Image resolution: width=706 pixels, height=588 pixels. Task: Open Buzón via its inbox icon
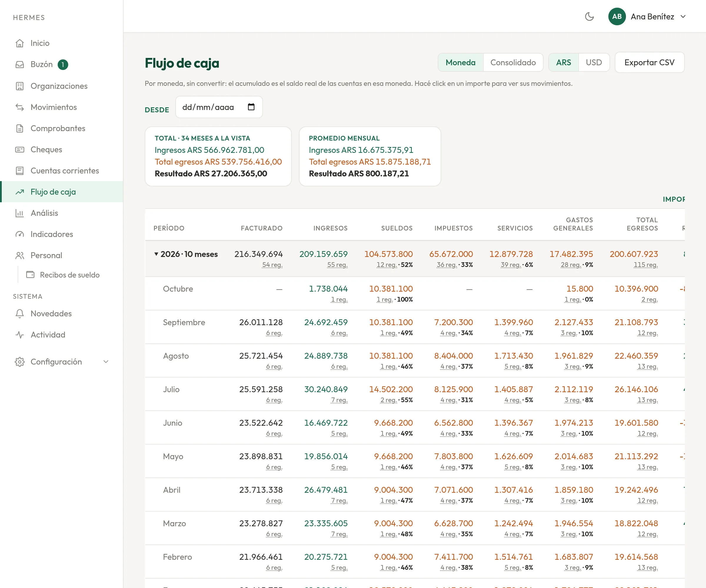pyautogui.click(x=20, y=64)
